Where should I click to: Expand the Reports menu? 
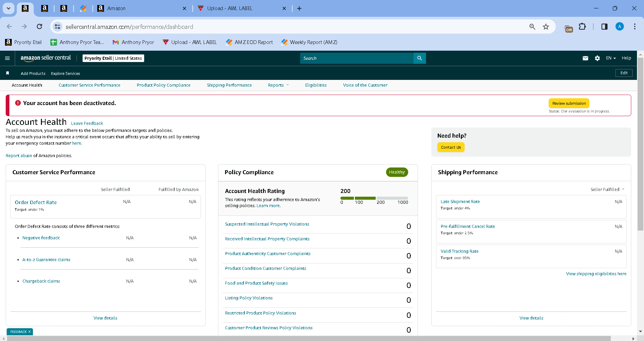pos(278,85)
